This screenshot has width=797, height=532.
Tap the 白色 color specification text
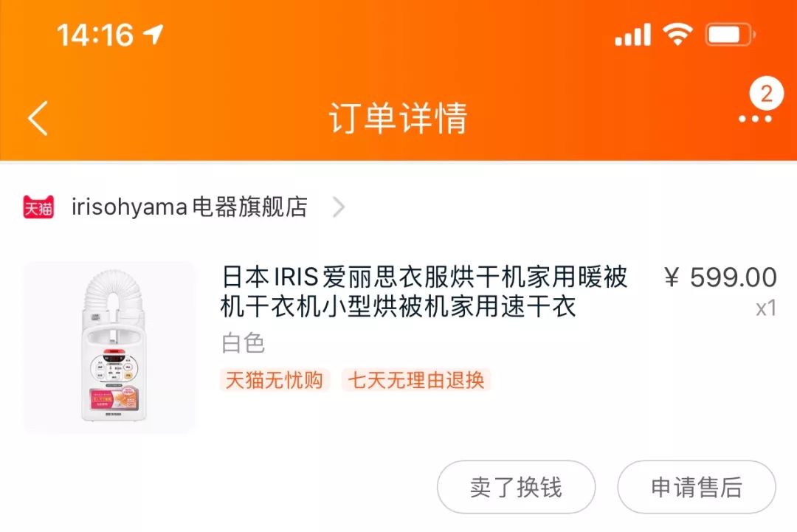click(243, 343)
